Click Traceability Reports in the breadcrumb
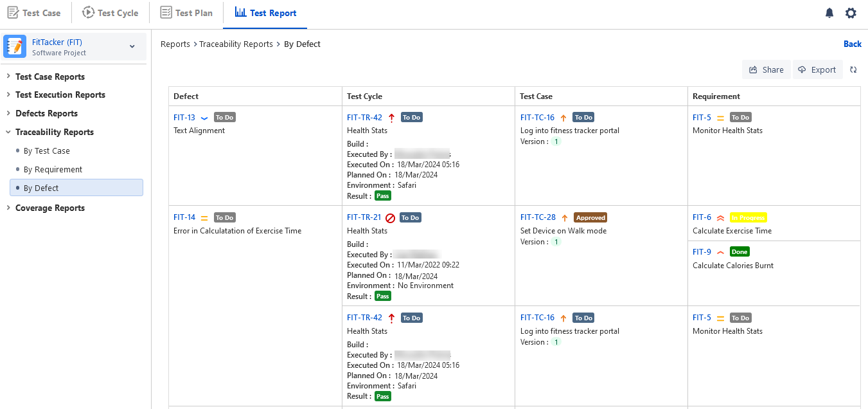 pos(236,44)
